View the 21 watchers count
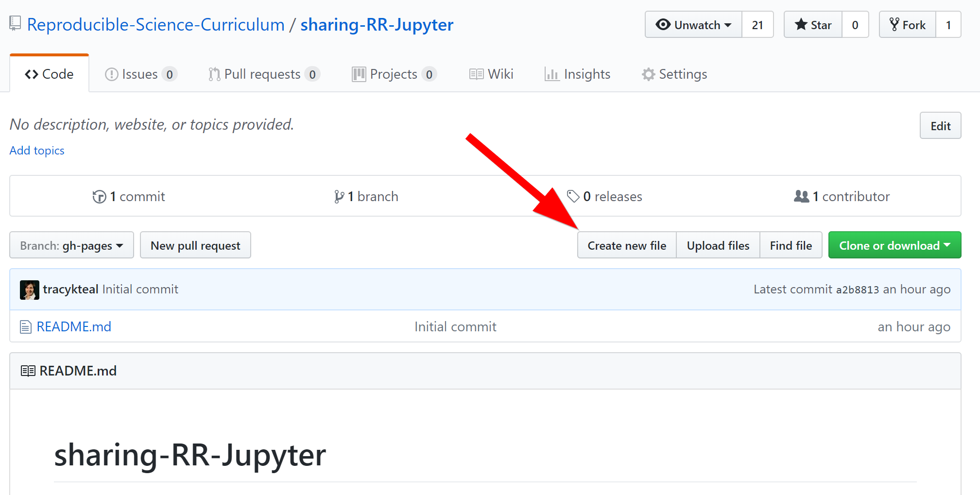 click(757, 25)
